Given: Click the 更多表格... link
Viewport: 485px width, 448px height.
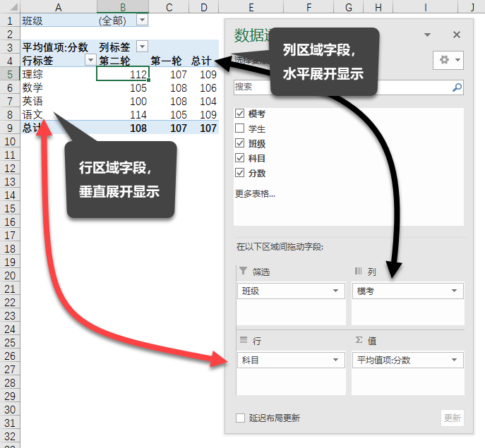Looking at the screenshot, I should tap(255, 194).
